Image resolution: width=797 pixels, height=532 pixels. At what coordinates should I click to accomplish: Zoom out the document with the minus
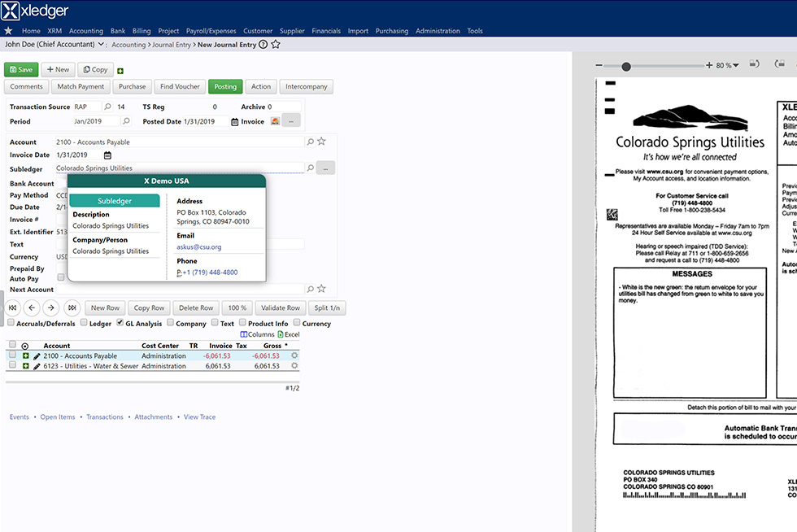coord(599,65)
